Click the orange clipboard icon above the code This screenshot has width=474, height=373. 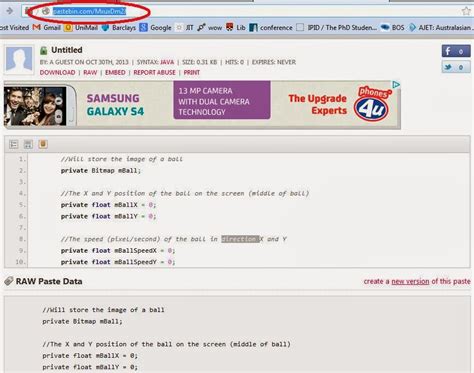coord(43,144)
